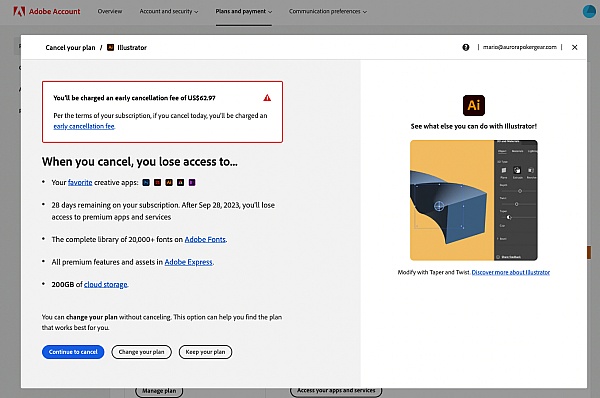Click 'When you cancel, you lose access to...' heading
Image resolution: width=600 pixels, height=398 pixels.
tap(140, 162)
